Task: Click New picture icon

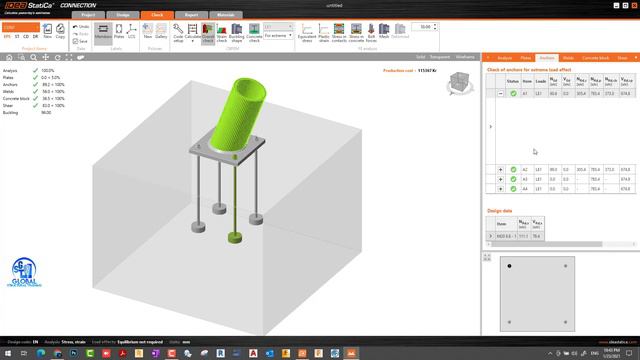Action: [x=148, y=31]
